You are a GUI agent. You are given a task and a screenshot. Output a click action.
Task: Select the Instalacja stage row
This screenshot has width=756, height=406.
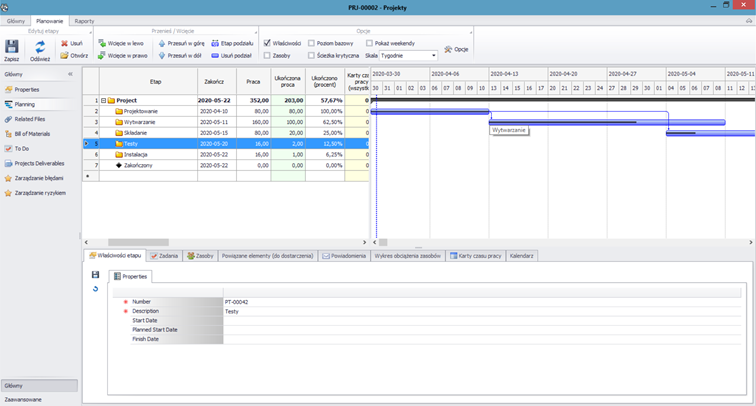[x=226, y=155]
